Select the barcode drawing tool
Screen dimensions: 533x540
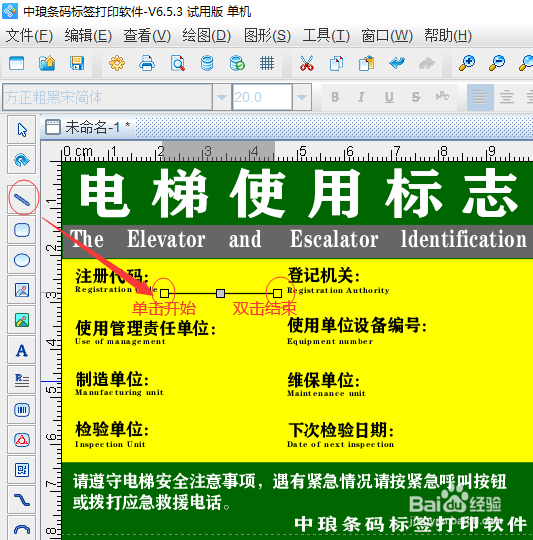(22, 410)
